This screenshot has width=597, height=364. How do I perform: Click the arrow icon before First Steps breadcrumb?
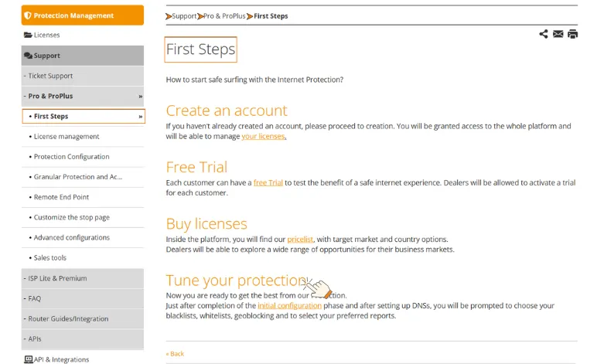[x=250, y=16]
